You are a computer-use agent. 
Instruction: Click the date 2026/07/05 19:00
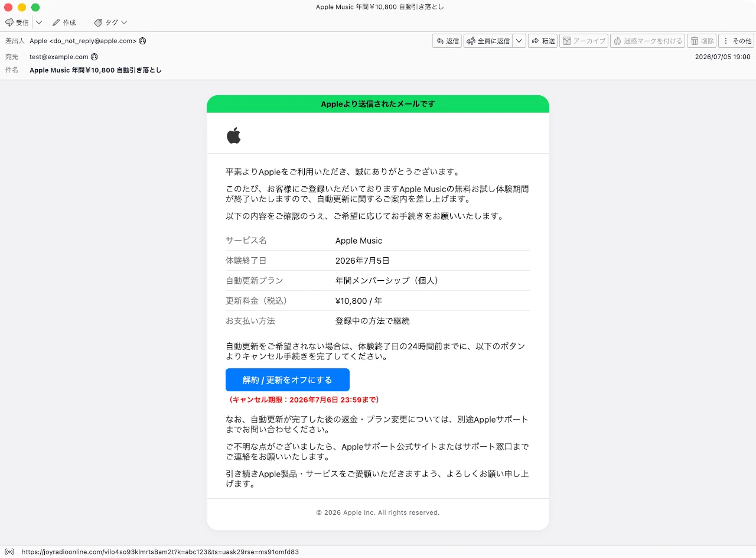coord(722,57)
